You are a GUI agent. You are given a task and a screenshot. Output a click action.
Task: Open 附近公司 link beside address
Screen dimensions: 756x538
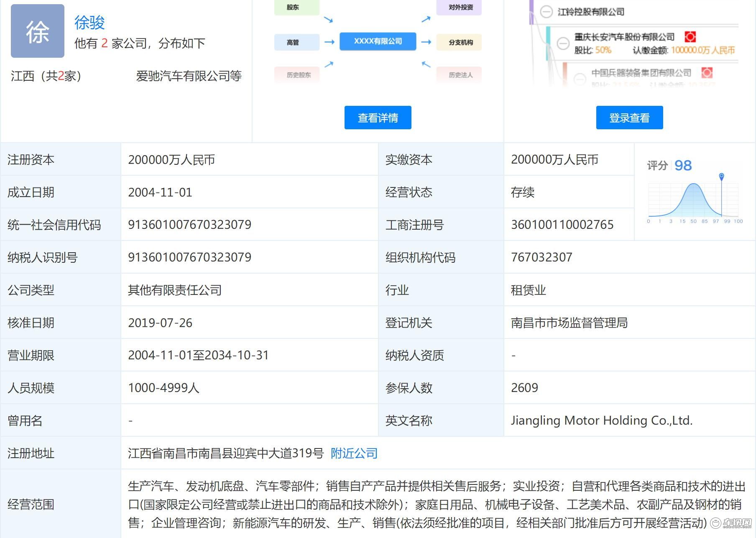click(x=354, y=453)
